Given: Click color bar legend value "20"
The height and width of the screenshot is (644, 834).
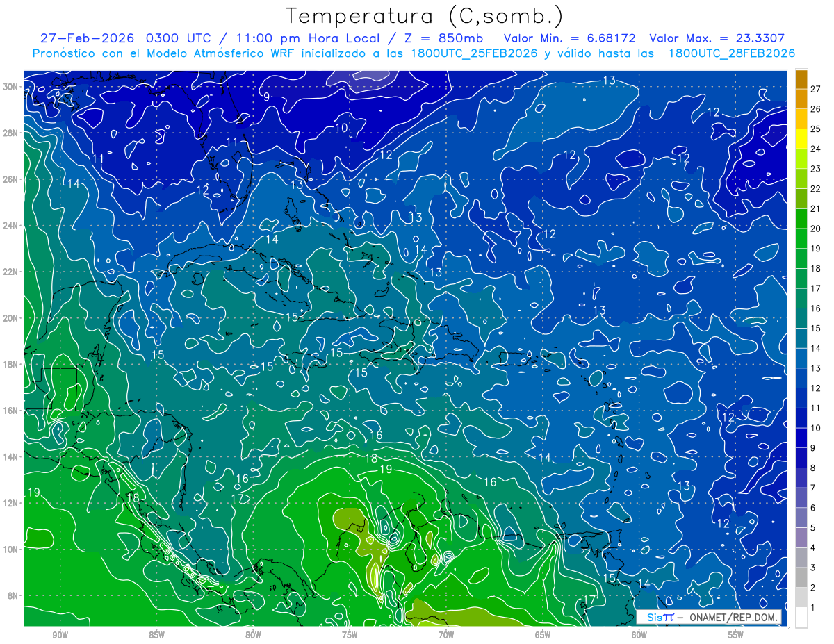Looking at the screenshot, I should coord(815,229).
